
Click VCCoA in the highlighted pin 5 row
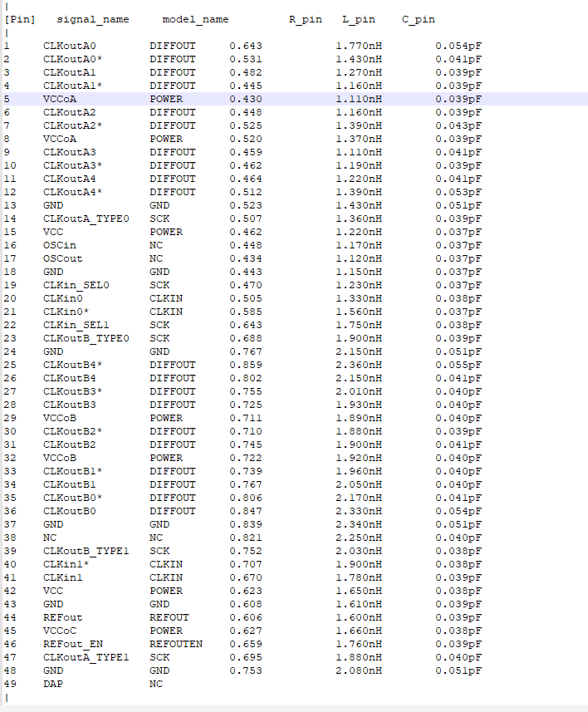(60, 99)
